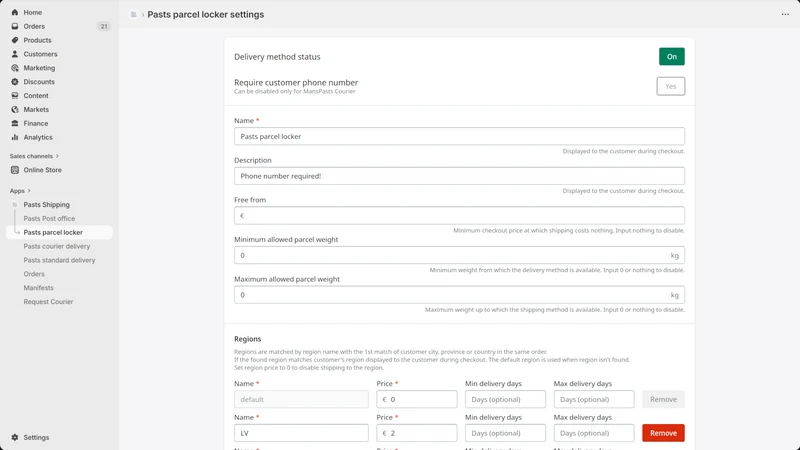Viewport: 800px width, 450px height.
Task: Click the breadcrumb app icon in header
Action: (x=134, y=14)
